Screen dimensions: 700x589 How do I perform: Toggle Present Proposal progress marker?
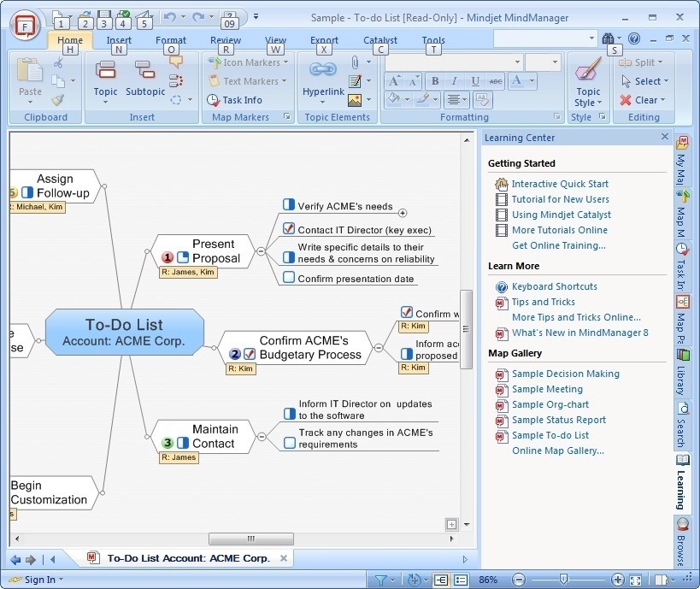tap(183, 257)
